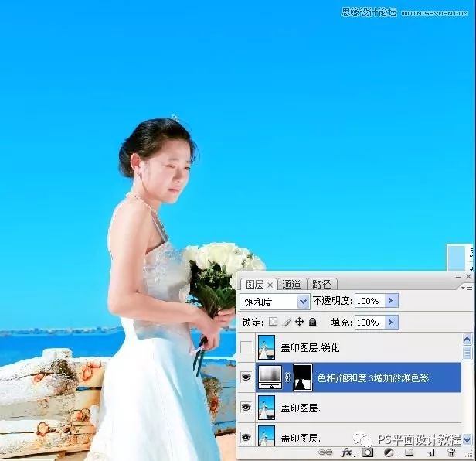The image size is (476, 461).
Task: Click mask link icon on 色相/饱和度 3 layer
Action: coord(287,377)
